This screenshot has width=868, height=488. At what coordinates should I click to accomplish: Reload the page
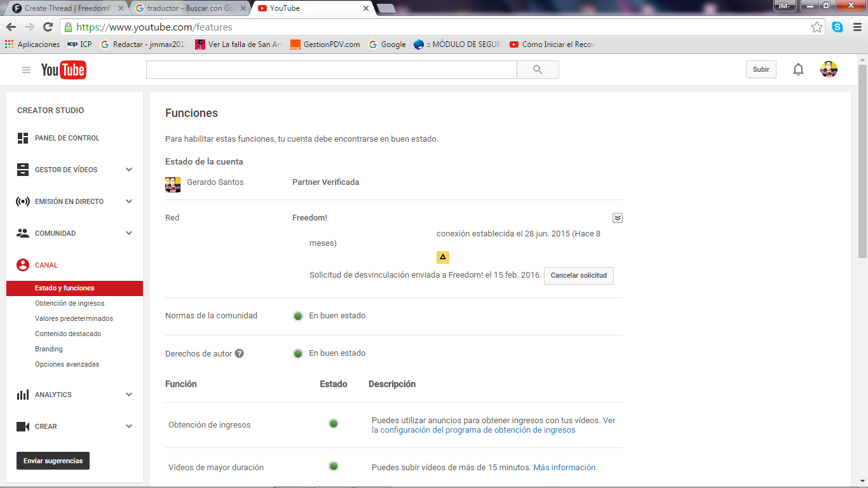(48, 27)
